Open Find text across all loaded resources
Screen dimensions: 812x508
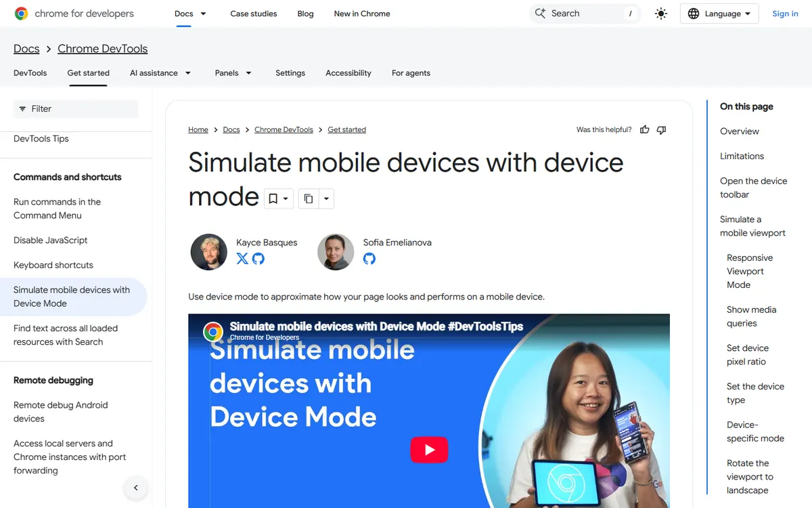point(66,335)
